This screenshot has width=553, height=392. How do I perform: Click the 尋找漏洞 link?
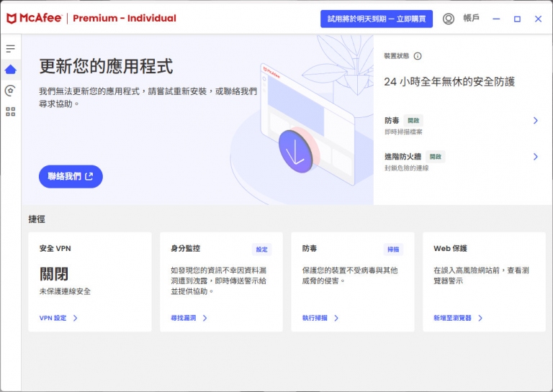click(184, 318)
